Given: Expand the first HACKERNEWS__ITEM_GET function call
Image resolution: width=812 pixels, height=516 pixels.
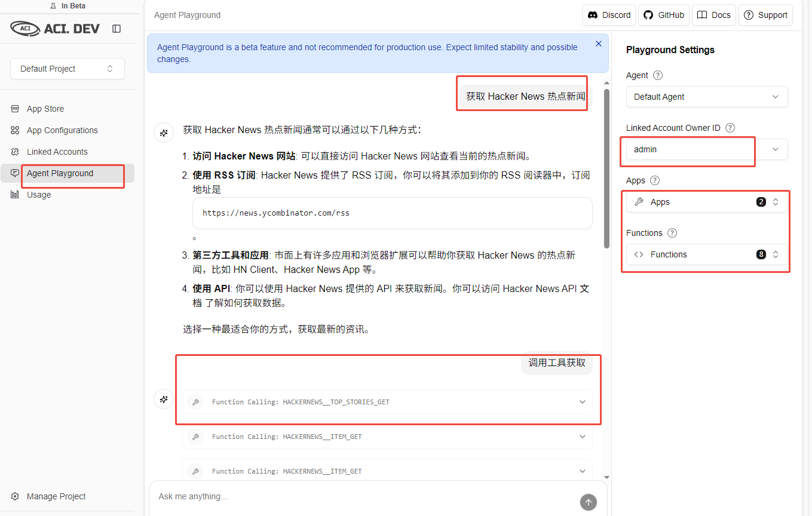Looking at the screenshot, I should (387, 437).
